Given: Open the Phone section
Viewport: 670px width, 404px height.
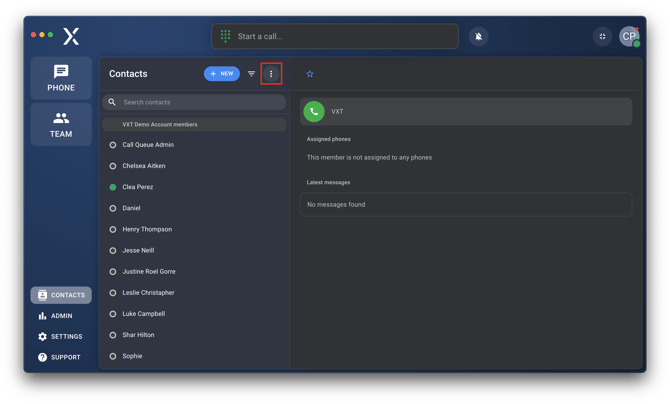Looking at the screenshot, I should (61, 79).
